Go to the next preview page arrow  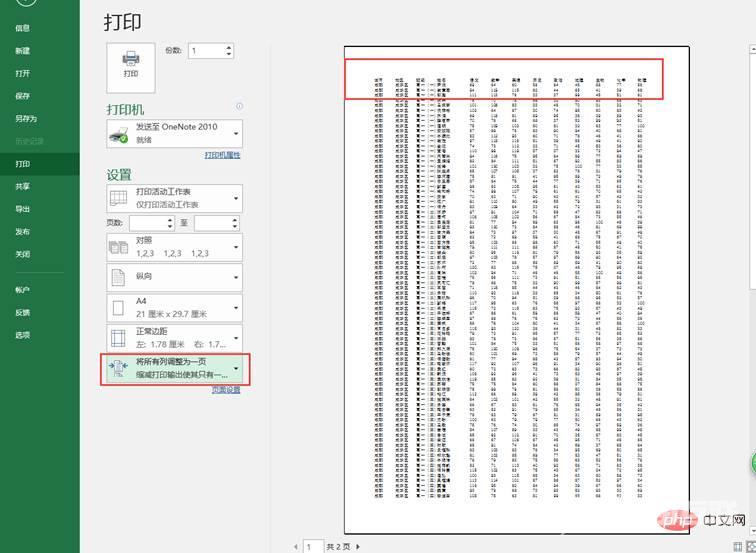pyautogui.click(x=358, y=547)
